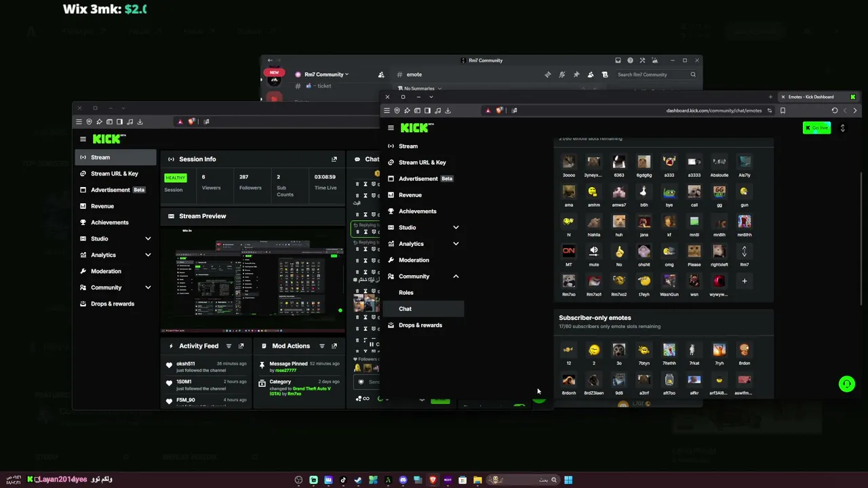Open Activity Feed filter options
This screenshot has width=868, height=488.
(x=229, y=346)
